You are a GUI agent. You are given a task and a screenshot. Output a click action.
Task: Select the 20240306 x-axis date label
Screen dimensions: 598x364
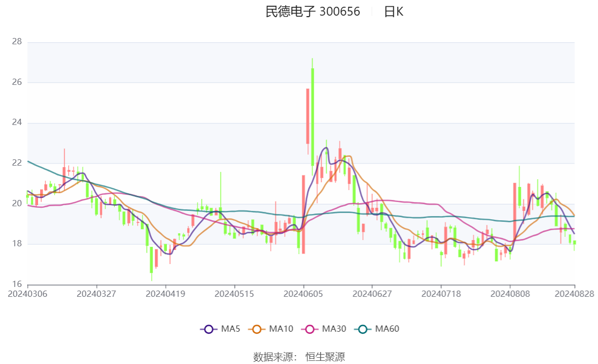[x=28, y=294]
